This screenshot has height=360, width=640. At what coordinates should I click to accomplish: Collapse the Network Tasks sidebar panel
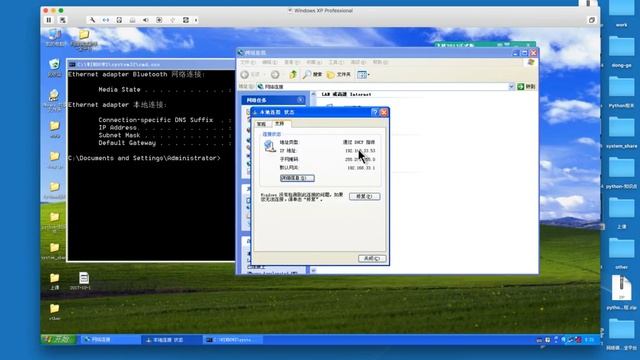point(300,100)
